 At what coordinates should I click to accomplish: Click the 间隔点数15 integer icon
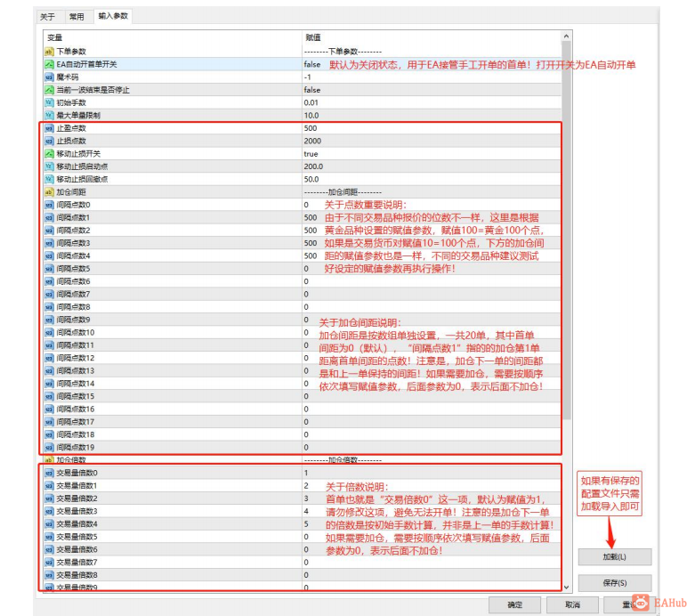click(49, 396)
